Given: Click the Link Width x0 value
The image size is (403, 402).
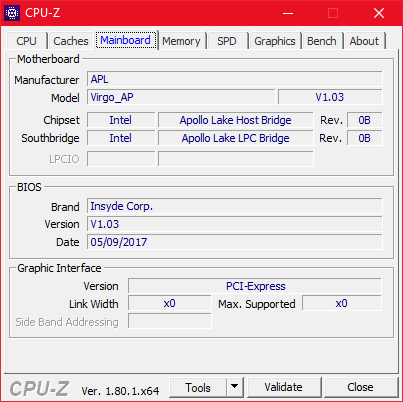Looking at the screenshot, I should point(170,304).
